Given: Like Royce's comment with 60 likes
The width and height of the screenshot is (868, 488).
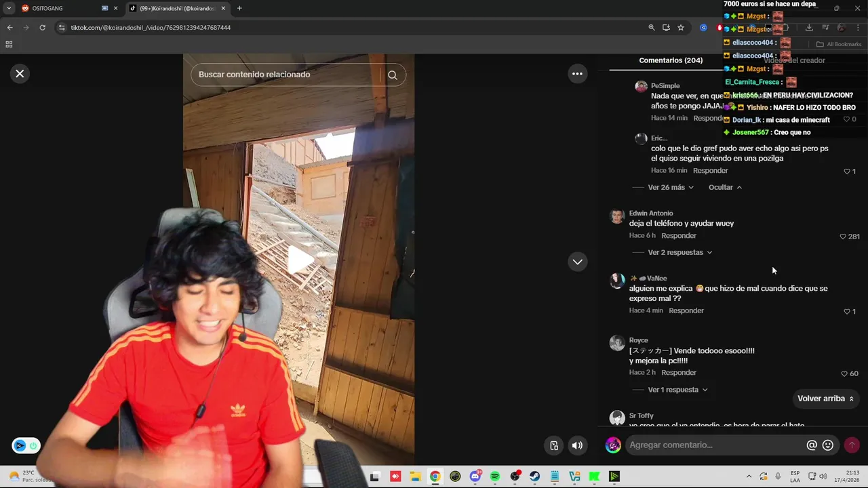Looking at the screenshot, I should tap(844, 373).
